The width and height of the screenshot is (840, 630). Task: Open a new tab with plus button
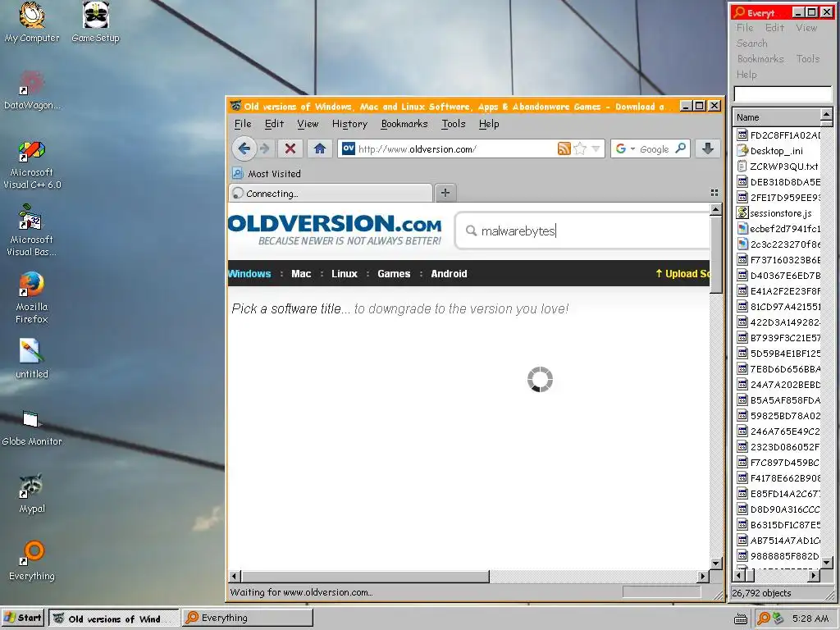tap(445, 192)
